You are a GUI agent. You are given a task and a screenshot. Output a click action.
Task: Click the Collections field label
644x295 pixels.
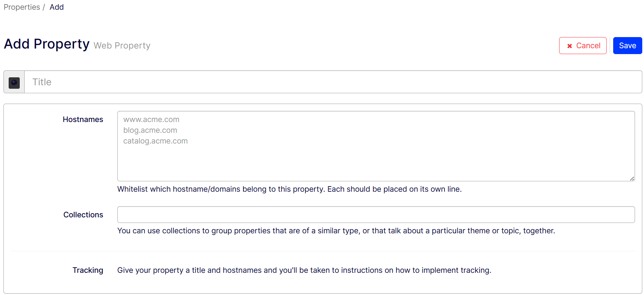(83, 215)
